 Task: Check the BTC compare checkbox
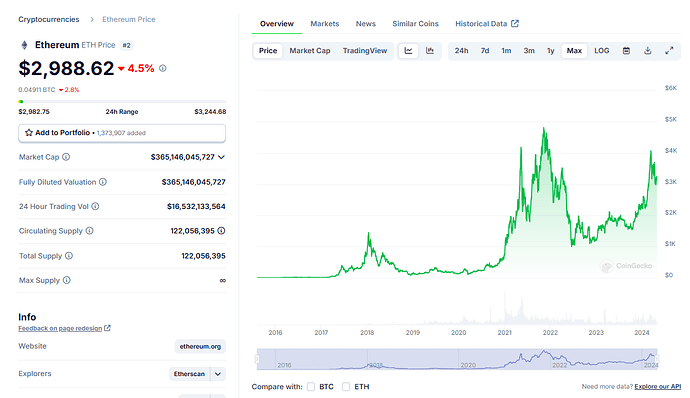[311, 387]
